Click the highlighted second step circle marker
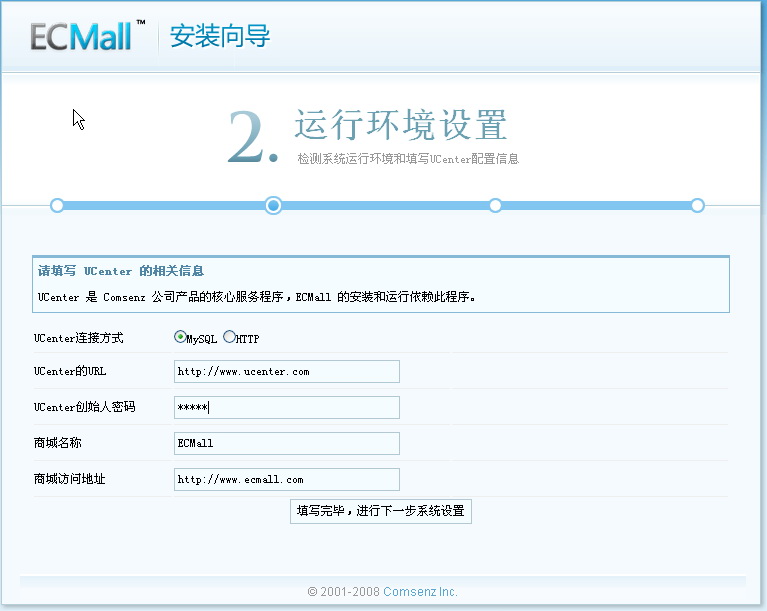 click(x=273, y=205)
